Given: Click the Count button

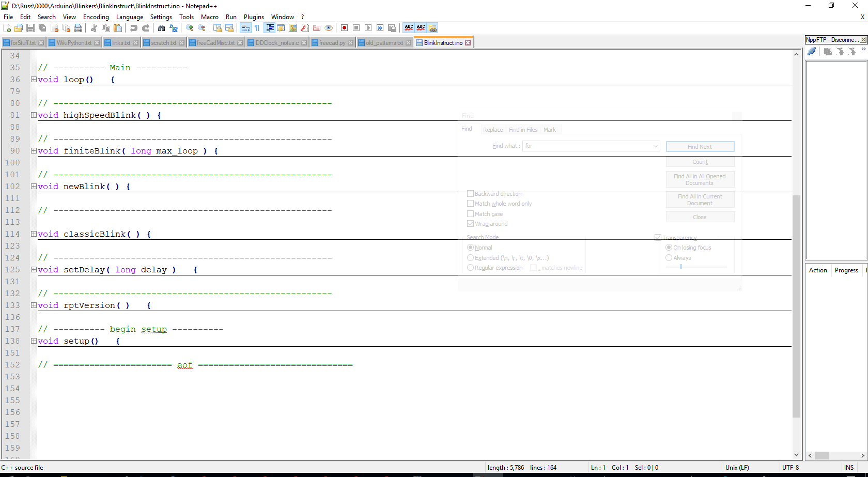Looking at the screenshot, I should point(700,162).
